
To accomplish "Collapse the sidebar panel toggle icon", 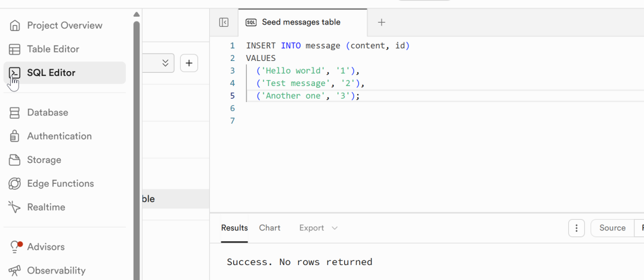I will [x=224, y=22].
